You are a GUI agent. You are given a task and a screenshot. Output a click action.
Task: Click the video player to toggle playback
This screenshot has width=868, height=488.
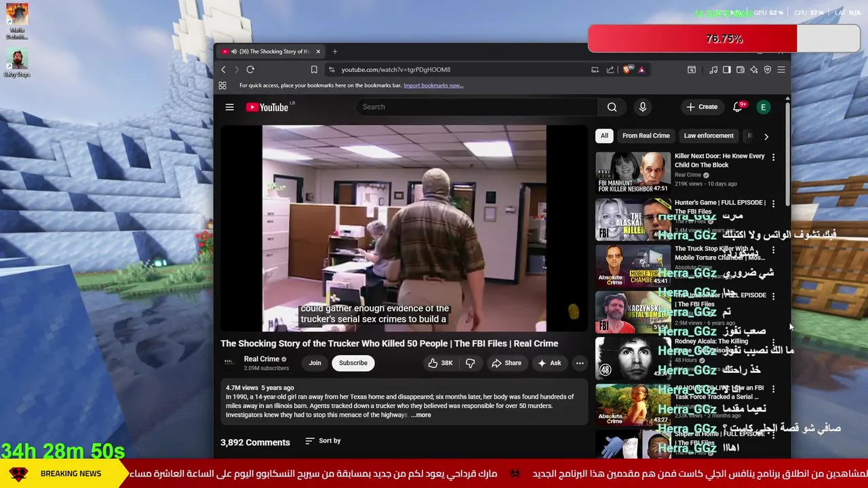404,228
